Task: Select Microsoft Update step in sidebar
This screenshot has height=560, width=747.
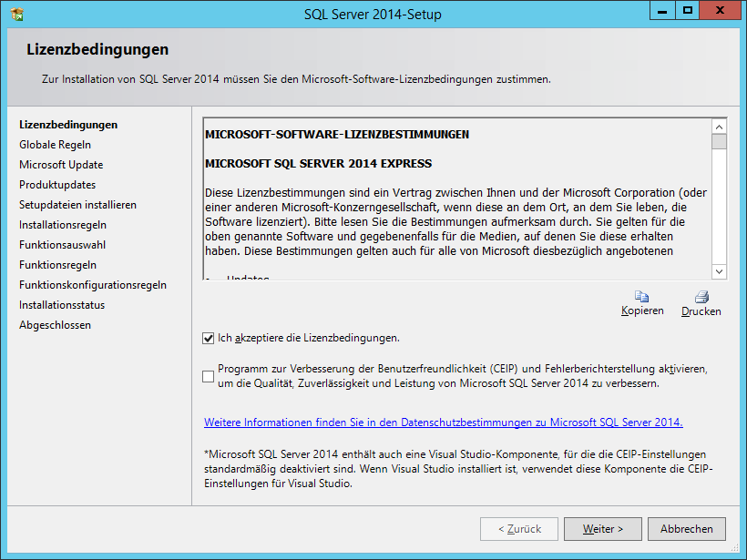Action: (x=61, y=165)
